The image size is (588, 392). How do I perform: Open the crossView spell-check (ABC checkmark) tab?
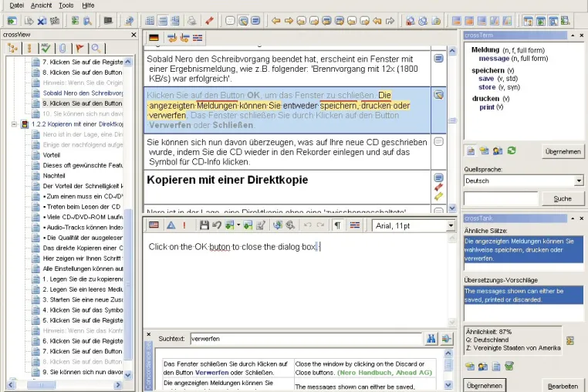pos(46,48)
